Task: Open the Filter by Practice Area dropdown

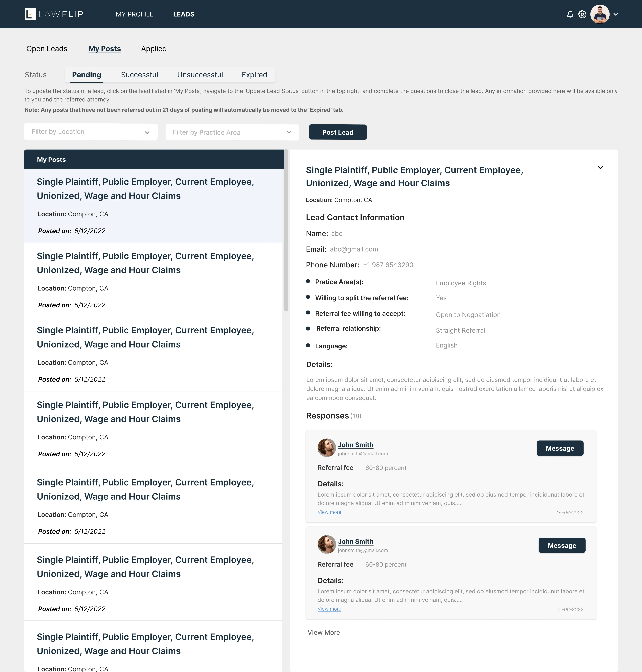Action: coord(232,132)
